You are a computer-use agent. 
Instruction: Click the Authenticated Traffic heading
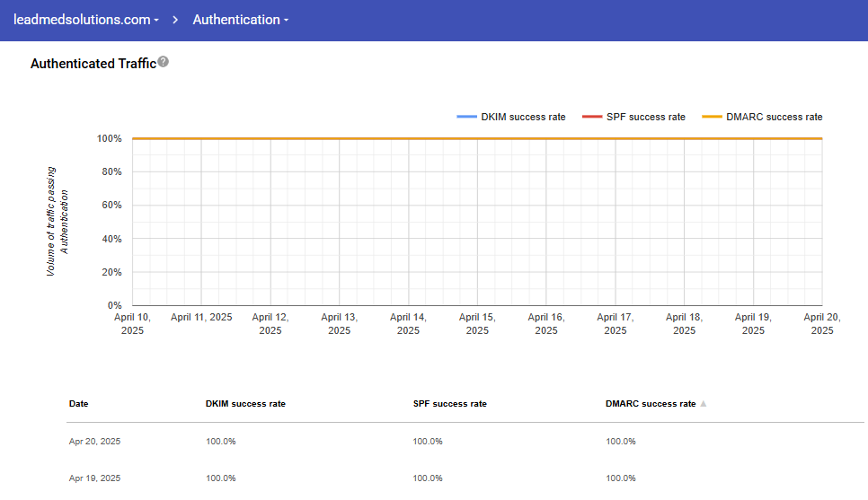pos(93,64)
